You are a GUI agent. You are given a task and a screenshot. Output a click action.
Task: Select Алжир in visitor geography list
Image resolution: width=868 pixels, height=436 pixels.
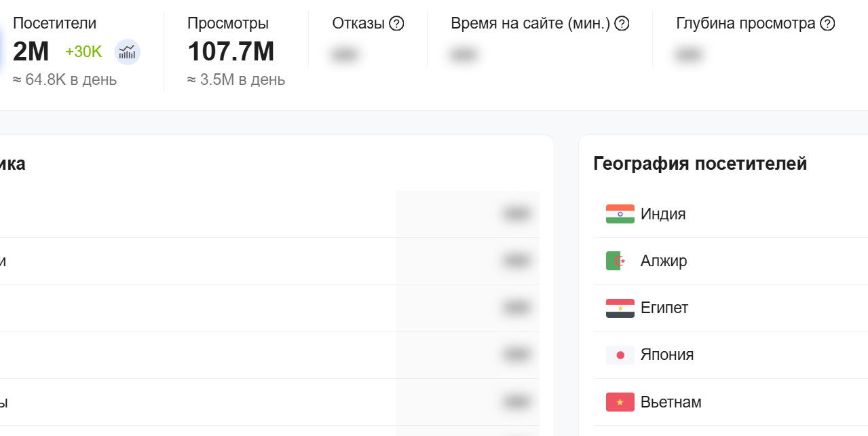664,261
